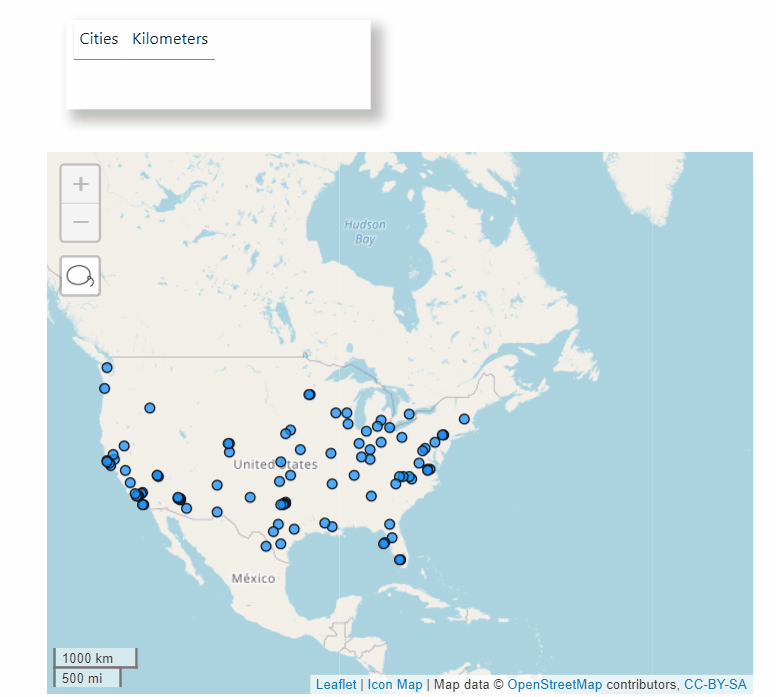Click the Oregon marker below the Seattle one

(x=104, y=388)
